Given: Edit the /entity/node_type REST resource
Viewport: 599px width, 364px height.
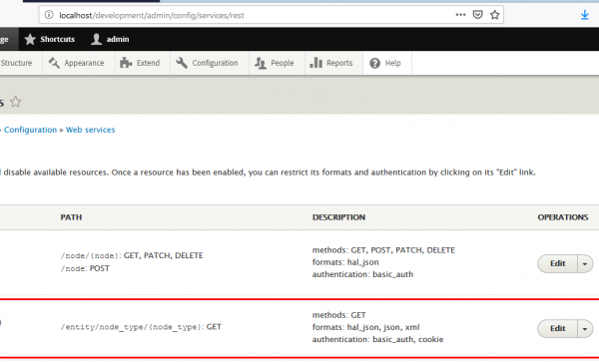Looking at the screenshot, I should point(557,328).
